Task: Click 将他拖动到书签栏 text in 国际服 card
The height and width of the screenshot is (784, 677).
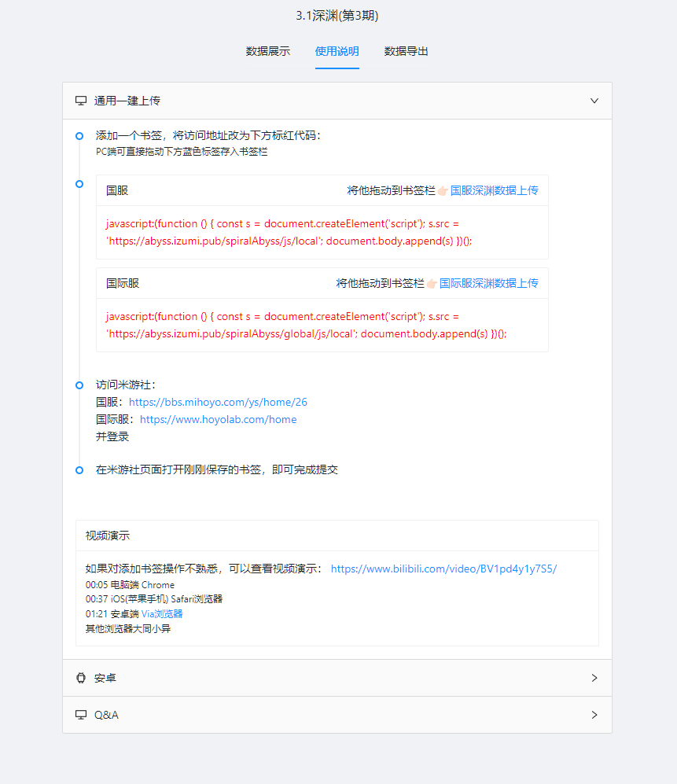Action: [381, 284]
